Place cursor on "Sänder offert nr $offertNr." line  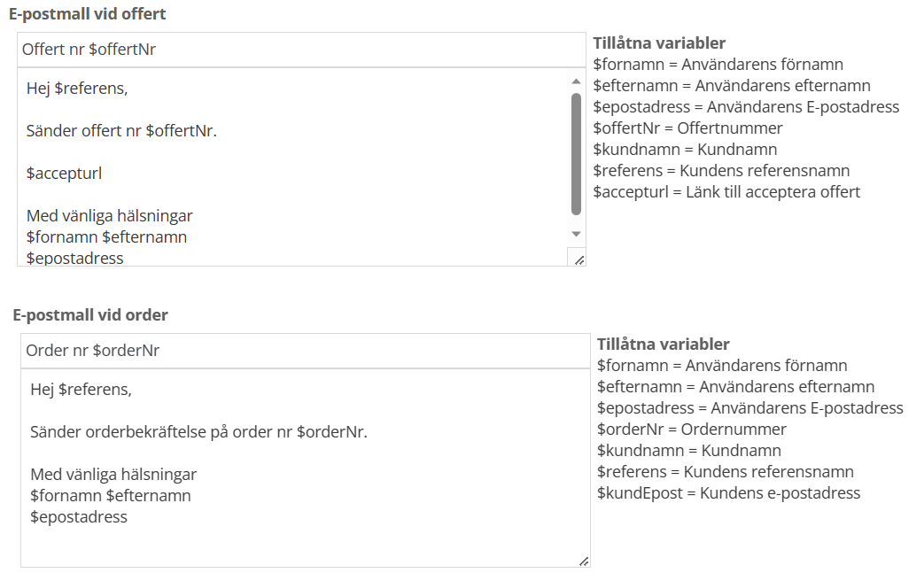(122, 131)
